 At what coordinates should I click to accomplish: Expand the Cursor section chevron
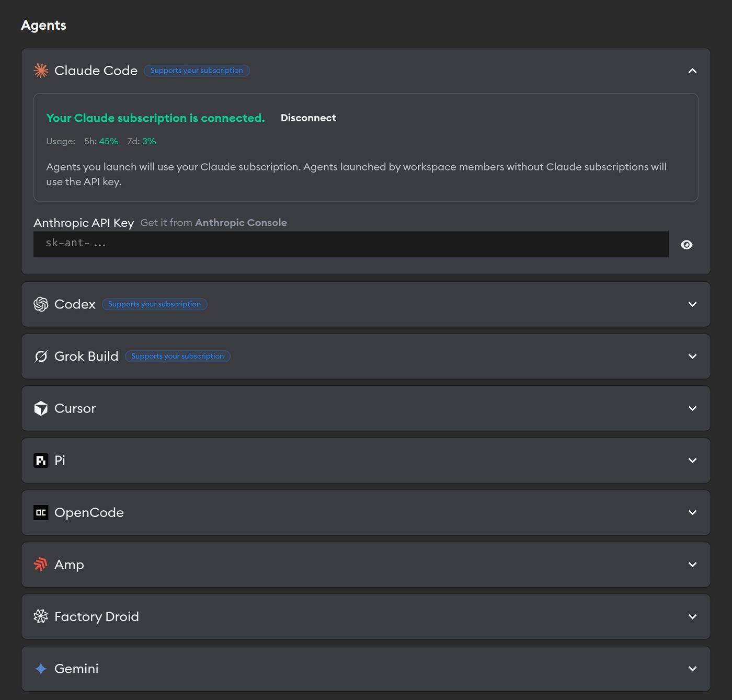click(x=692, y=408)
